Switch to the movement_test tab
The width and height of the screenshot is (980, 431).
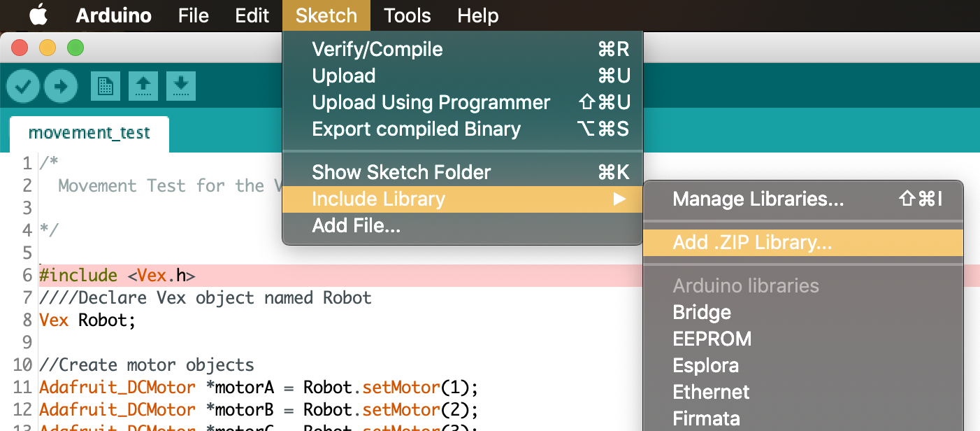pyautogui.click(x=89, y=134)
